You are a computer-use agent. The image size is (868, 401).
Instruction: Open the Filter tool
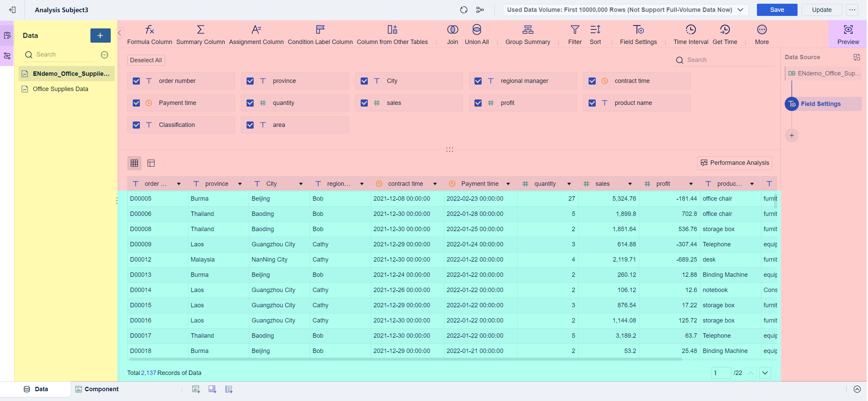pyautogui.click(x=574, y=34)
